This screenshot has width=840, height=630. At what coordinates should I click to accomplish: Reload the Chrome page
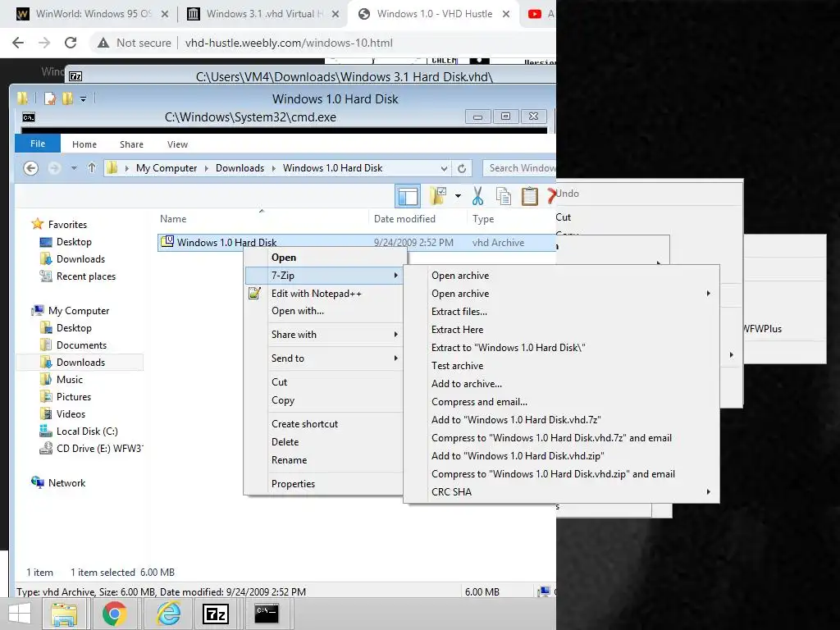(x=71, y=43)
